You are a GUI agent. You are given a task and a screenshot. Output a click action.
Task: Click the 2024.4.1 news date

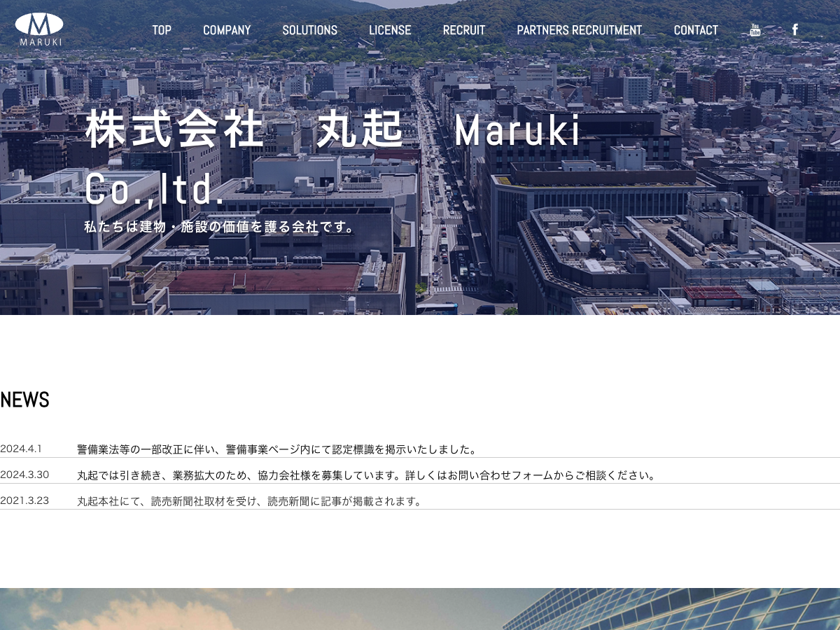click(21, 449)
